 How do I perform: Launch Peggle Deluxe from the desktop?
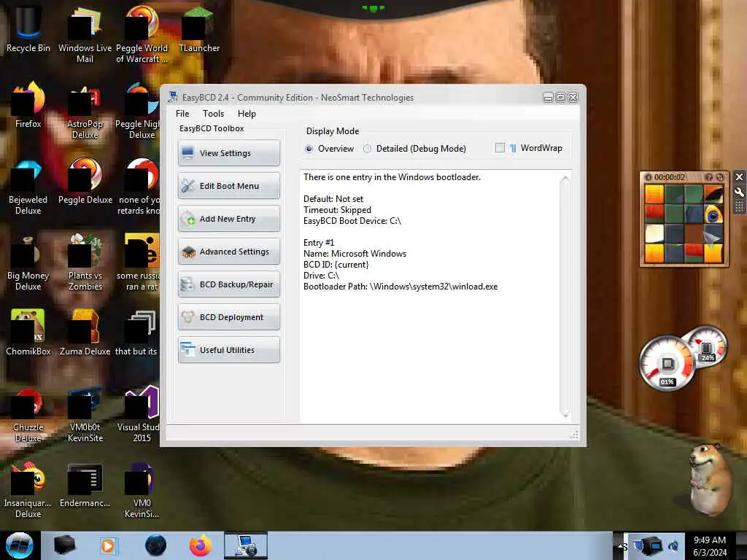85,182
